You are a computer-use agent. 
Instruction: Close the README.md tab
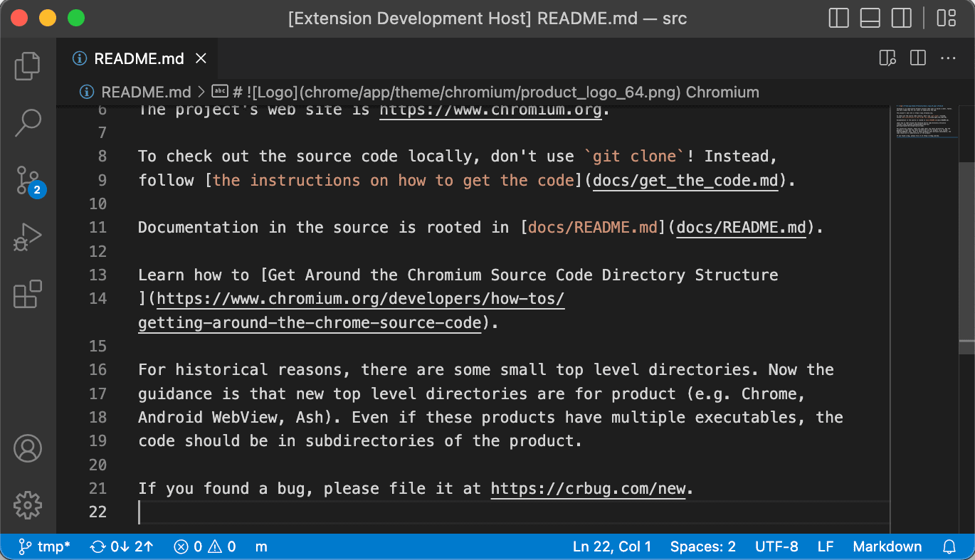(201, 58)
